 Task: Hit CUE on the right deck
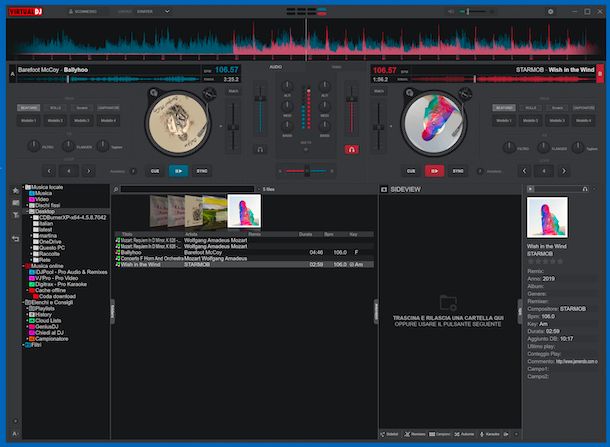(411, 171)
